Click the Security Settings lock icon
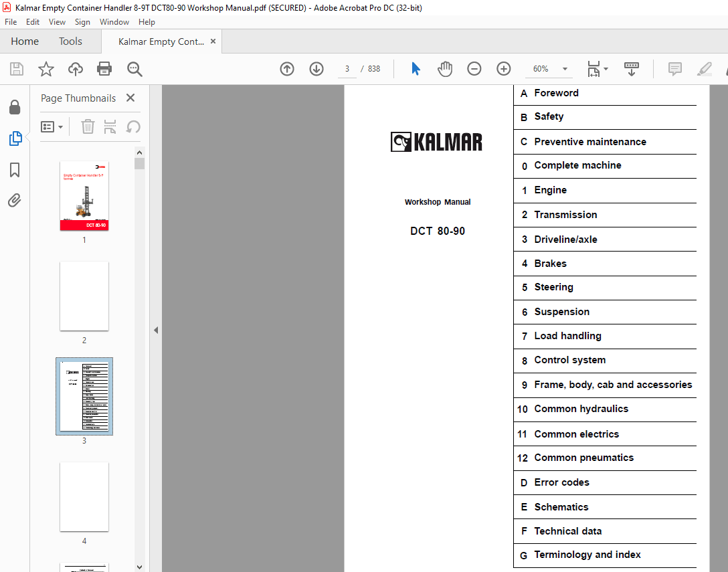The image size is (728, 572). 15,107
